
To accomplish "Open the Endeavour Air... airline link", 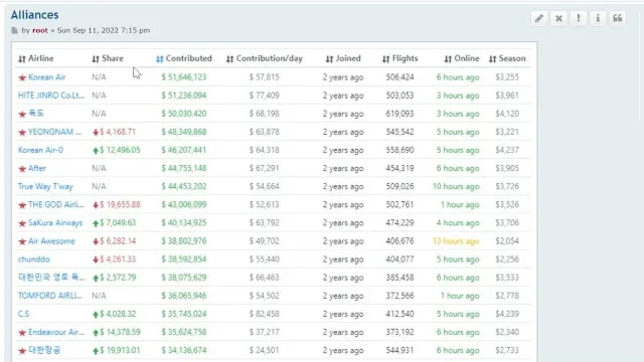I will click(56, 332).
